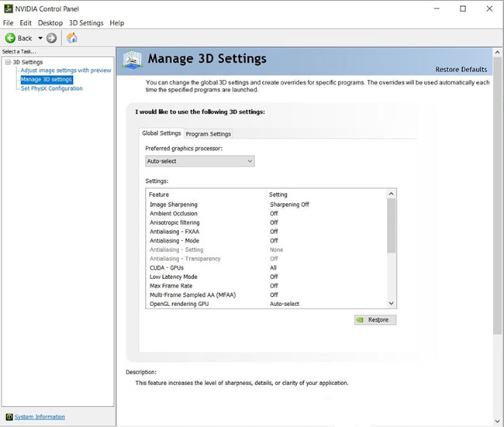Select Adjust image settings with preview

point(66,71)
